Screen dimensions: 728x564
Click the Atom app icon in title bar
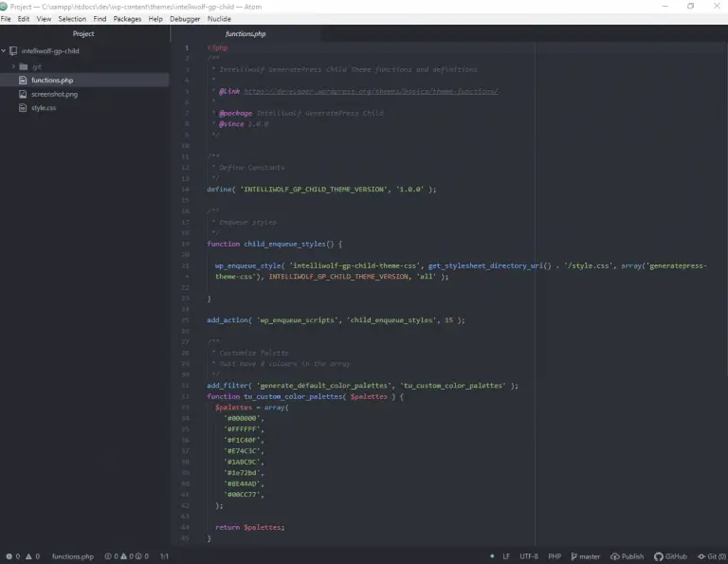pos(4,7)
